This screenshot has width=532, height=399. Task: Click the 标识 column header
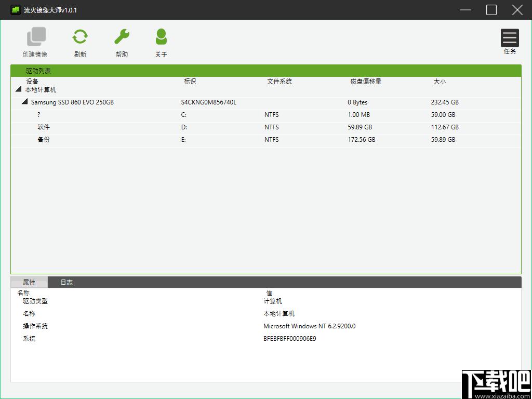(x=190, y=82)
